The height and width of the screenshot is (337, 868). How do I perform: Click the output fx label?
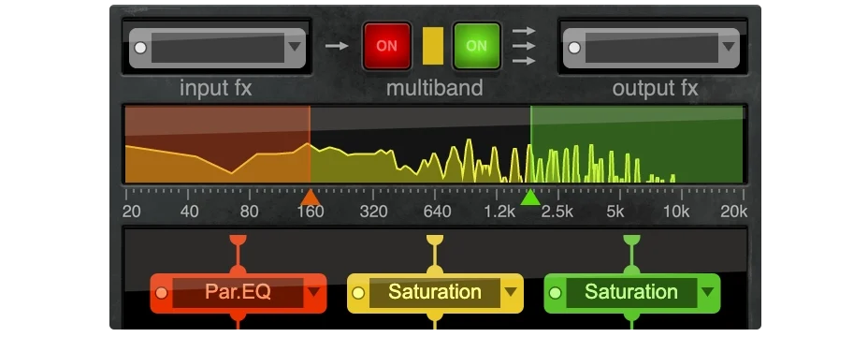click(656, 89)
